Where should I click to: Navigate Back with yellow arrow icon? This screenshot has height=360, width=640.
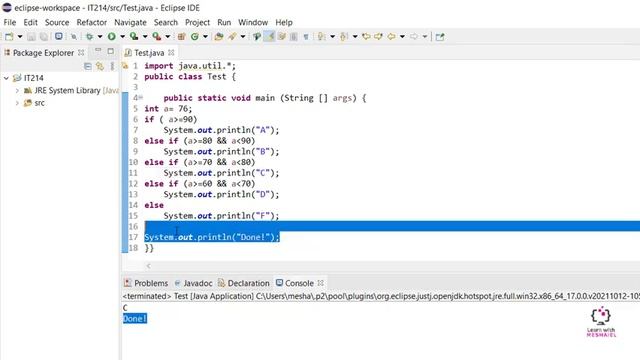tap(391, 37)
